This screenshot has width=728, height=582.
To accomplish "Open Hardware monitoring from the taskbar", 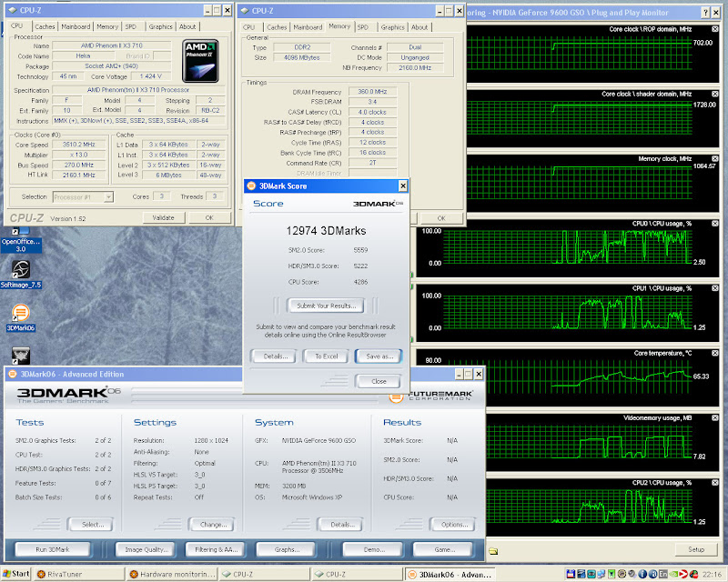I will pyautogui.click(x=173, y=574).
